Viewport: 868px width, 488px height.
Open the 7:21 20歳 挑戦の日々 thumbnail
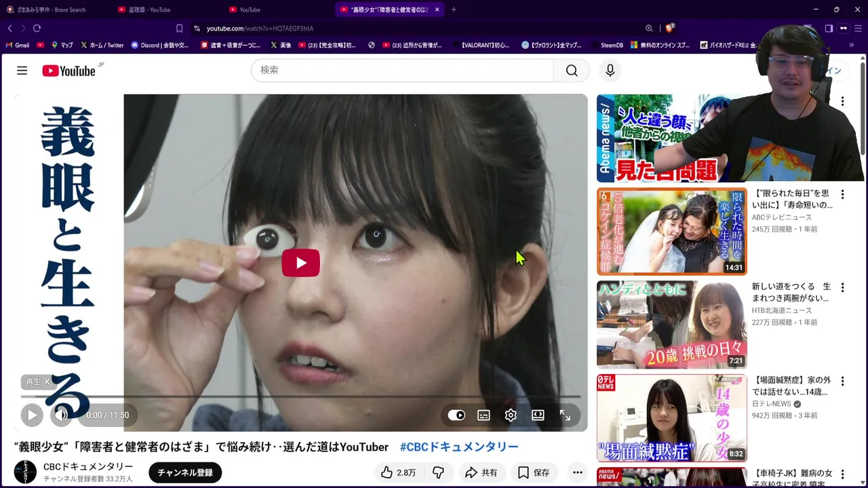[671, 325]
